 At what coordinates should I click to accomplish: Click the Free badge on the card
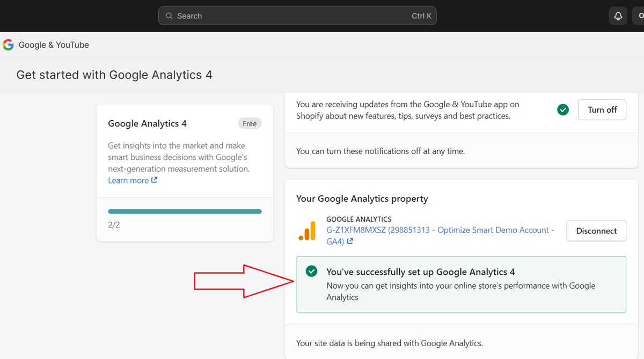coord(250,123)
